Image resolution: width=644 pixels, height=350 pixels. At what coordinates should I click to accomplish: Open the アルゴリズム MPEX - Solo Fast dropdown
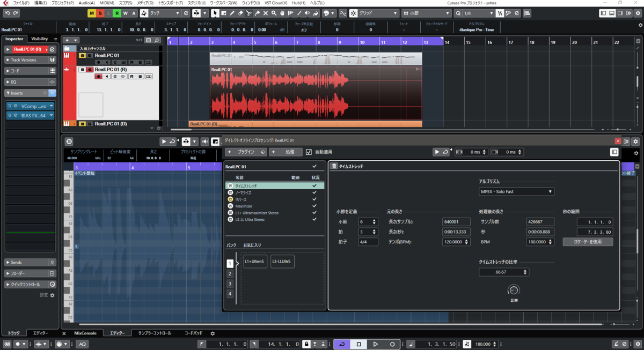click(516, 191)
